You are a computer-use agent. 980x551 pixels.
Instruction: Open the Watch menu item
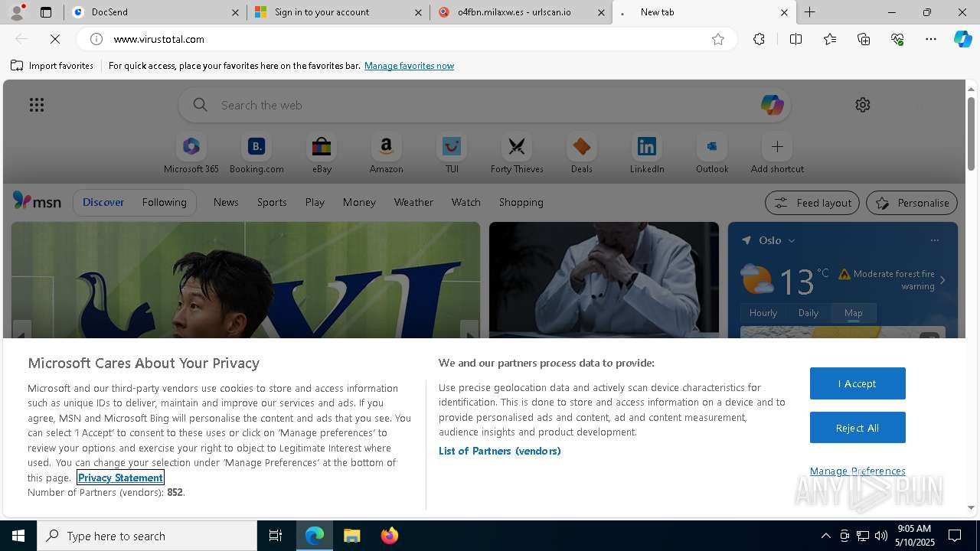(466, 202)
